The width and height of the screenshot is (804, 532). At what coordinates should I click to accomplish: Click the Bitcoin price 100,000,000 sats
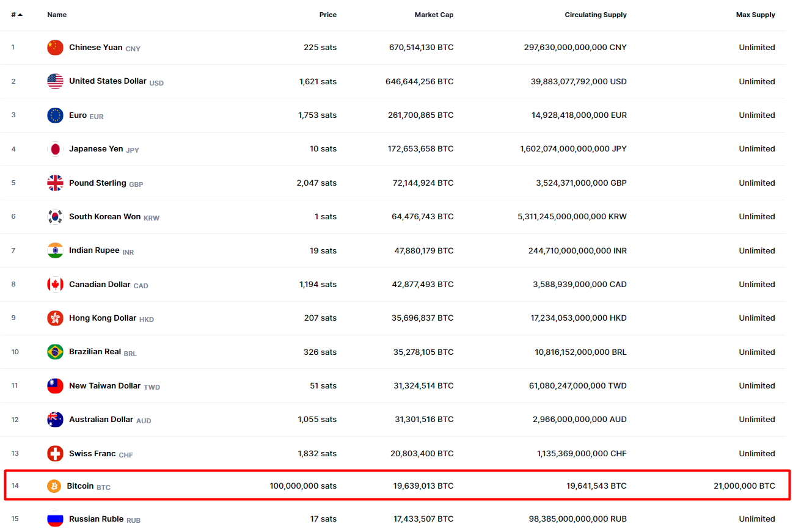pos(303,486)
